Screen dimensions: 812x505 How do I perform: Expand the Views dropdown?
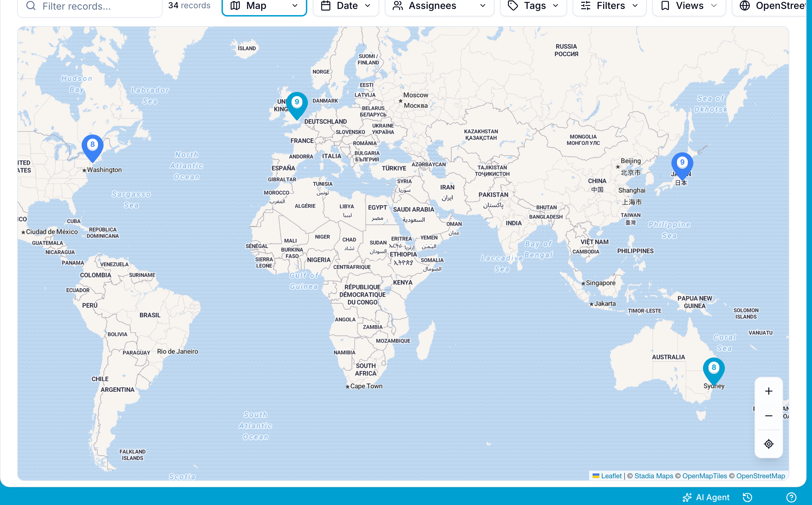click(x=689, y=6)
